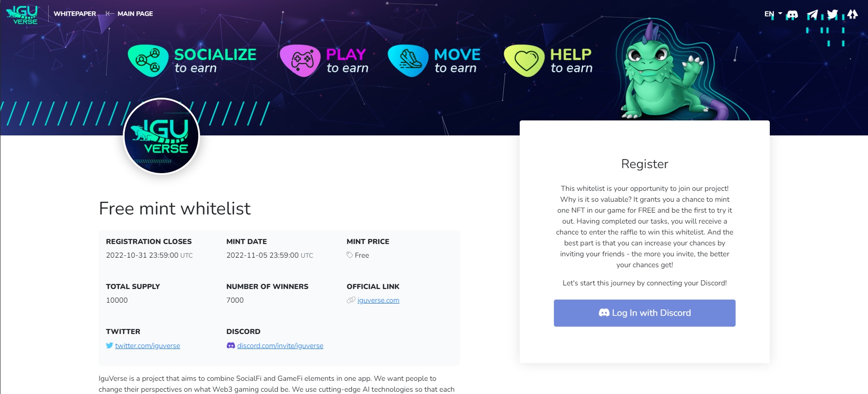Open the WHITEPAPER menu item
This screenshot has width=868, height=394.
click(74, 14)
